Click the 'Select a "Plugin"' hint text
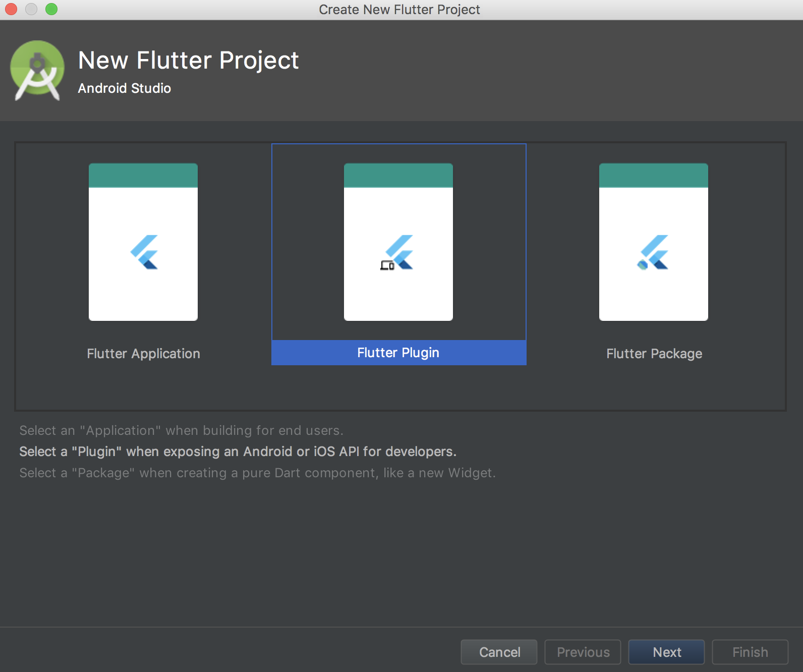The width and height of the screenshot is (803, 672). coord(238,452)
